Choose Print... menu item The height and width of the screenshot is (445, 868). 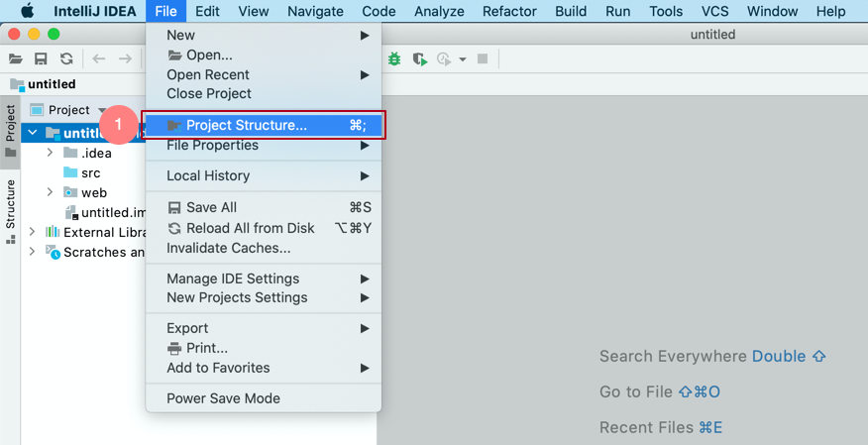point(264,348)
